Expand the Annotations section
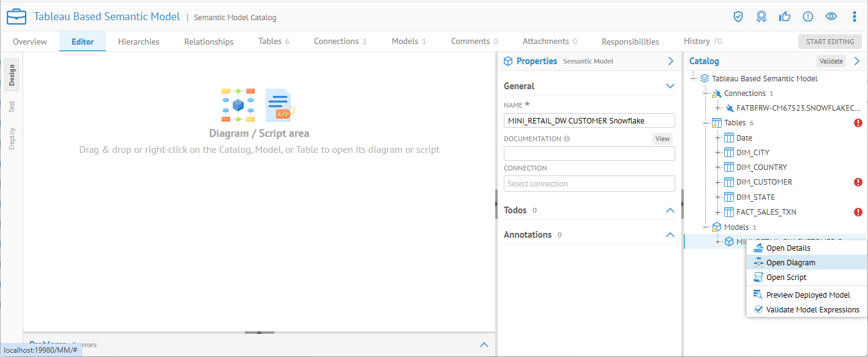Image resolution: width=868 pixels, height=357 pixels. pos(670,235)
